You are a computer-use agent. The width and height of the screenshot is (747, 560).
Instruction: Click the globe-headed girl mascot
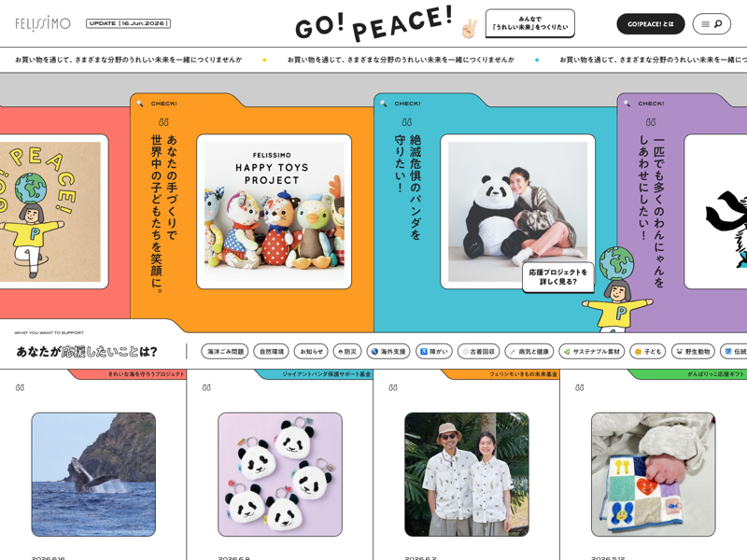617,289
